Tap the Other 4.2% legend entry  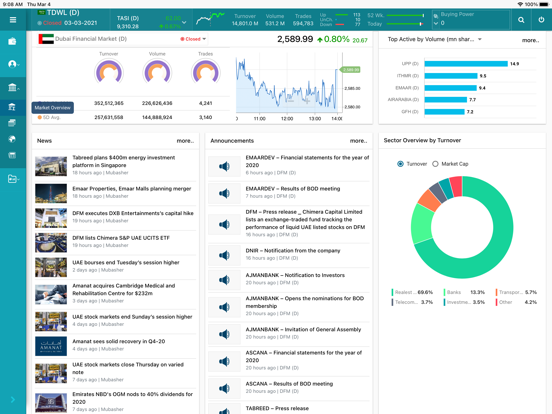[516, 302]
